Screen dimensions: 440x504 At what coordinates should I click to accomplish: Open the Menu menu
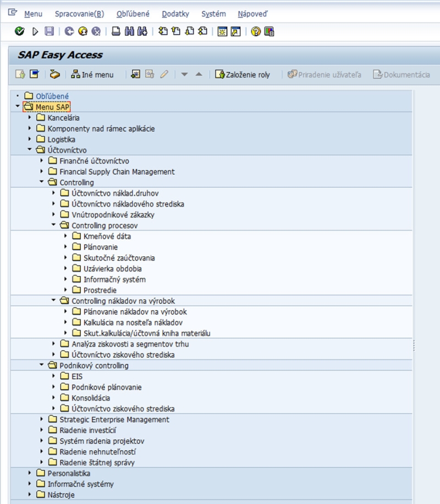(33, 14)
